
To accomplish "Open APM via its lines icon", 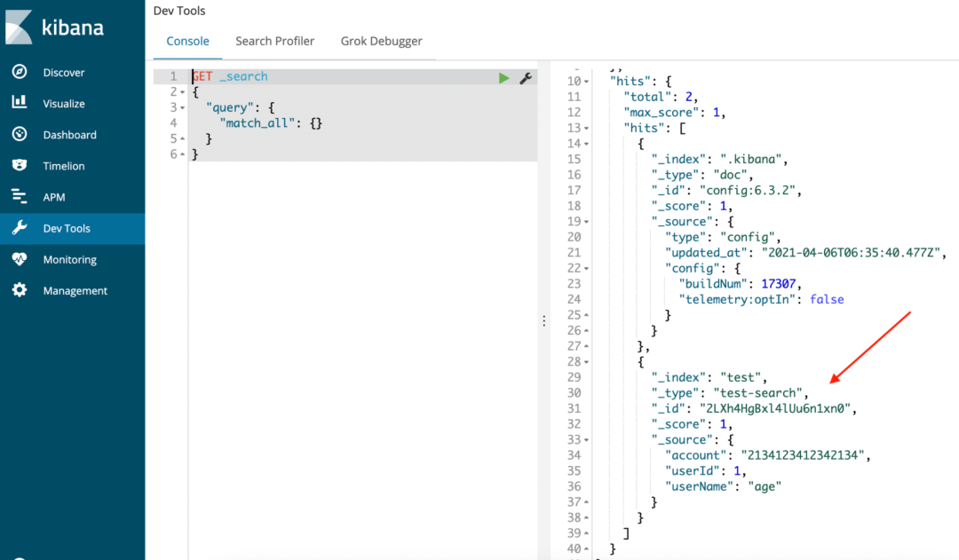I will tap(20, 196).
